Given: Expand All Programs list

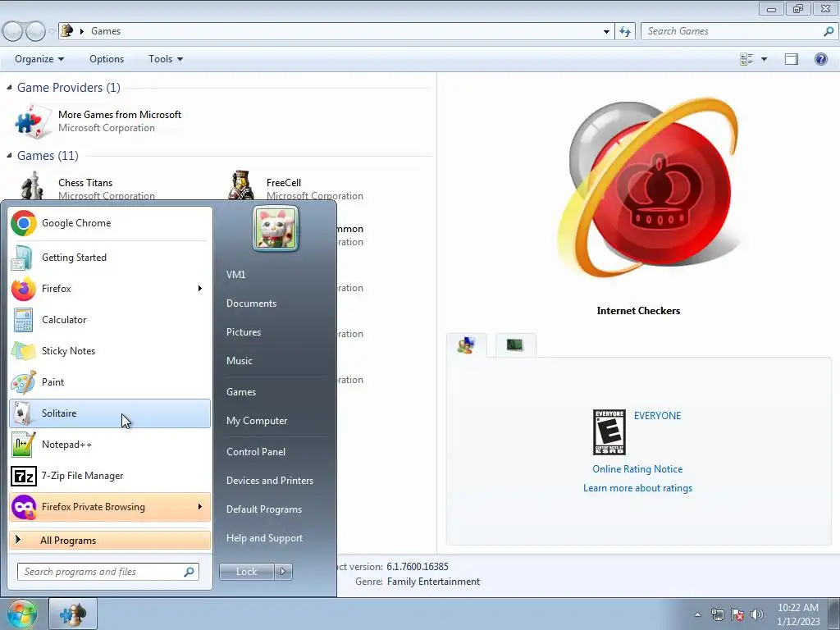Looking at the screenshot, I should click(110, 540).
